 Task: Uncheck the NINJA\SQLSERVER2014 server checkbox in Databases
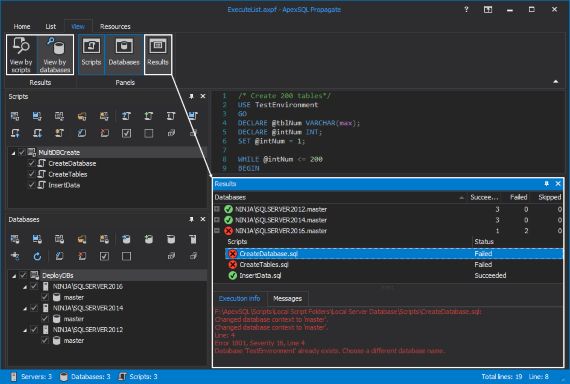tap(34, 308)
